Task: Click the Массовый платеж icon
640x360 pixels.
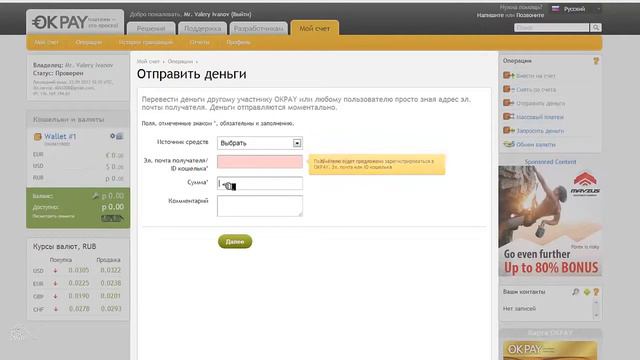Action: (508, 116)
